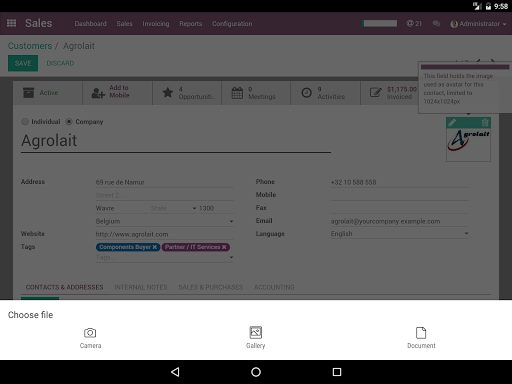
Task: Choose Camera as the file source
Action: pyautogui.click(x=90, y=338)
